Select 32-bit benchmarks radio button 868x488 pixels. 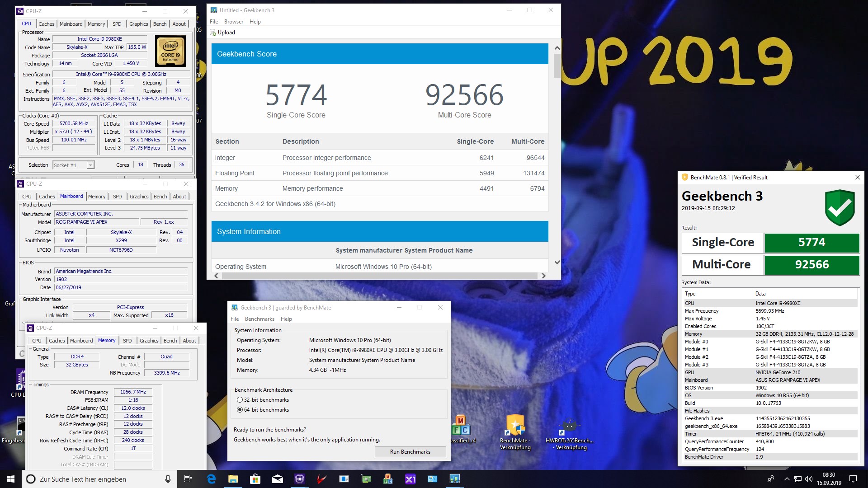tap(240, 400)
